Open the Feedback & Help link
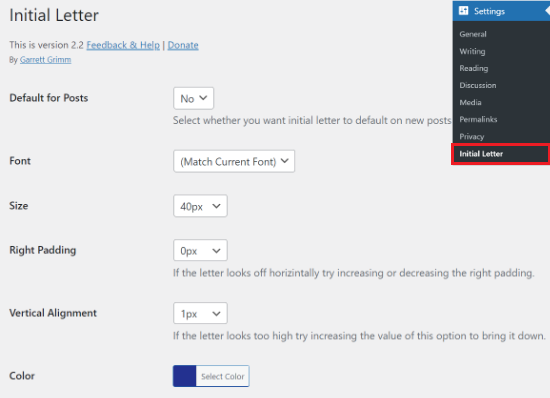This screenshot has height=398, width=550. coord(123,45)
